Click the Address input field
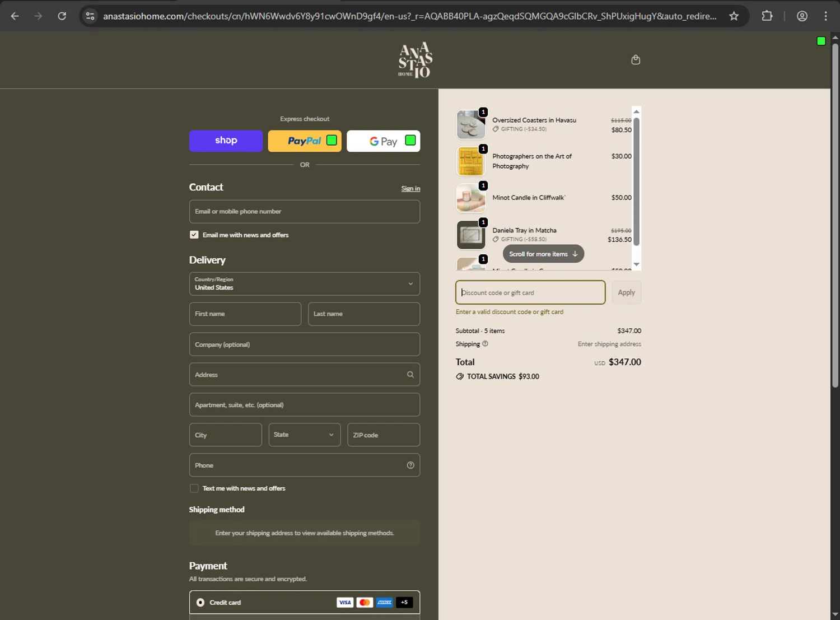This screenshot has height=620, width=840. (x=305, y=375)
